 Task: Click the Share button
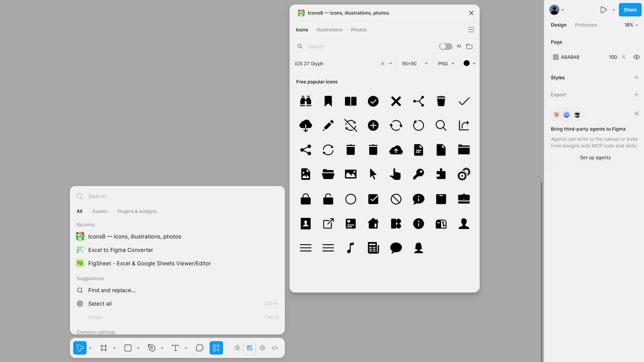pos(630,10)
